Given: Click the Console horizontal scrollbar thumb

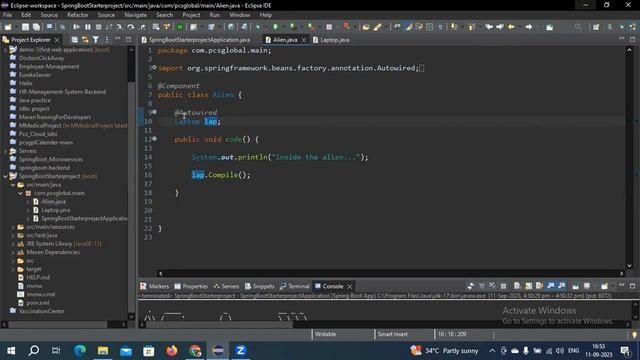Looking at the screenshot, I should (x=220, y=325).
